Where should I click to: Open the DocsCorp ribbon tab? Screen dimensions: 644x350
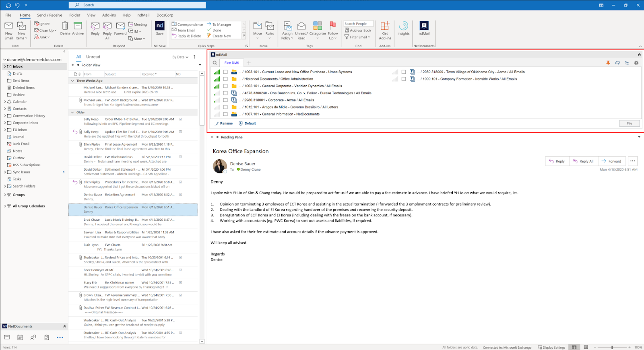click(x=165, y=15)
